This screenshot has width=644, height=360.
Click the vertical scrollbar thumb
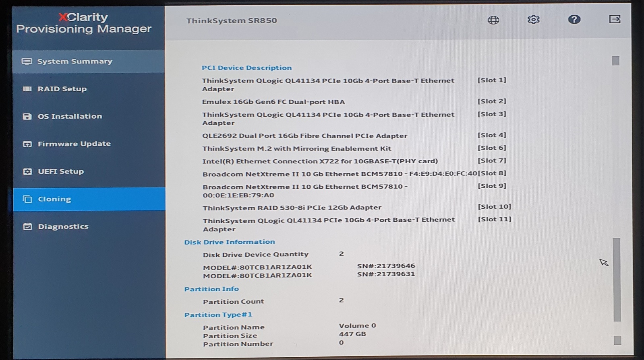(x=617, y=280)
